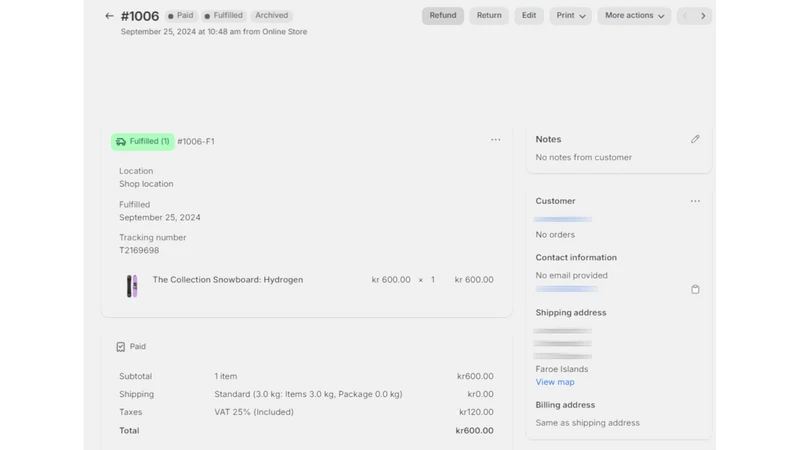The width and height of the screenshot is (800, 450).
Task: Click the Paid status badge in header
Action: (x=181, y=16)
